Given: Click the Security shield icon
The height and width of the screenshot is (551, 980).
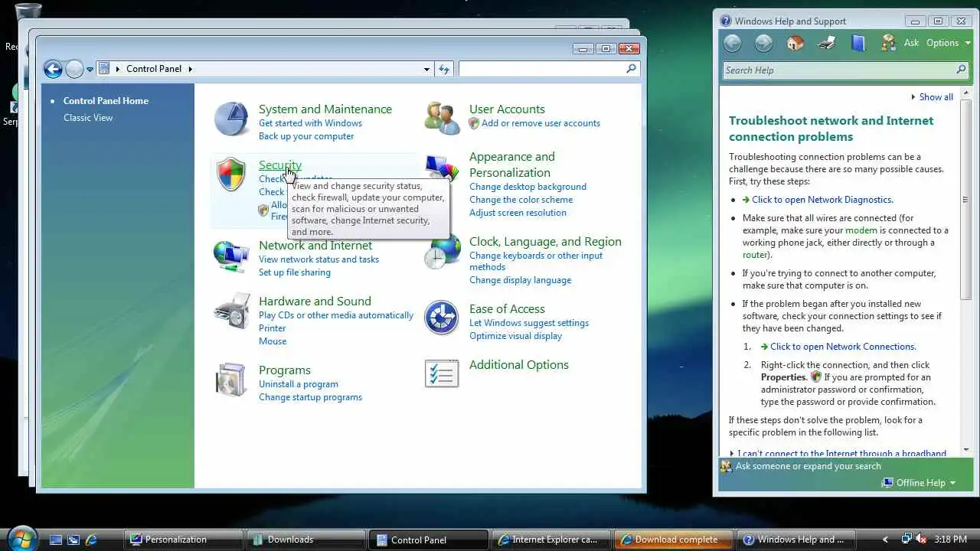Looking at the screenshot, I should point(230,175).
